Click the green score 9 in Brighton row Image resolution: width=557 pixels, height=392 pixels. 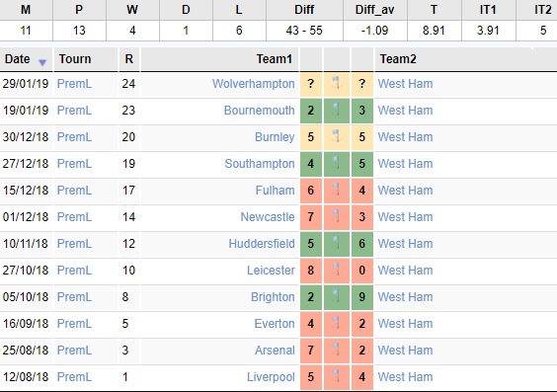click(x=362, y=297)
